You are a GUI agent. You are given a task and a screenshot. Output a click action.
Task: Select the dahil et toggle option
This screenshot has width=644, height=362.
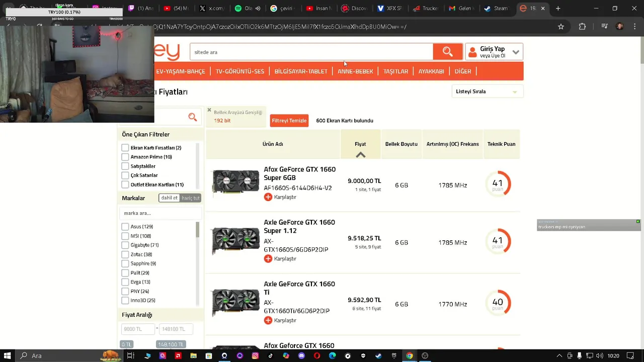coord(169,198)
